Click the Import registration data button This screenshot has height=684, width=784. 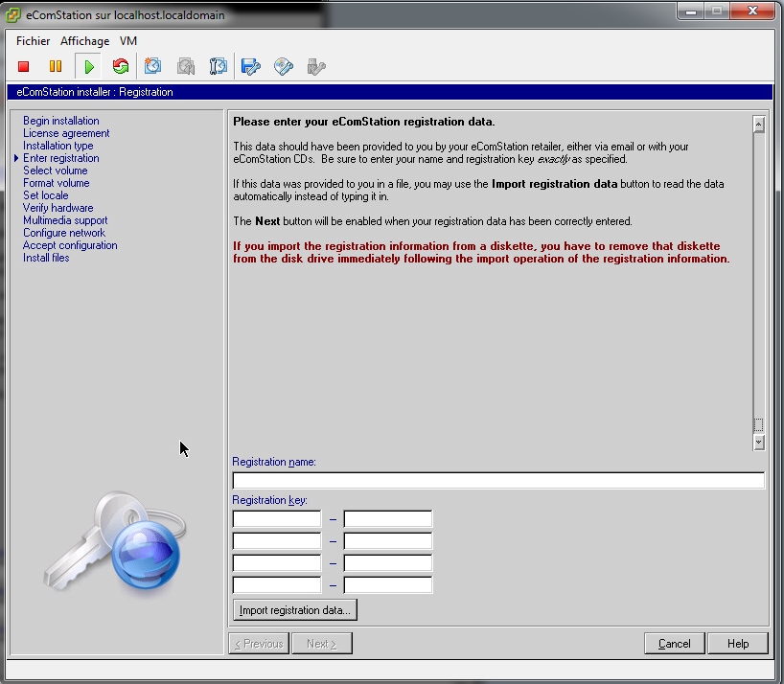click(x=295, y=610)
